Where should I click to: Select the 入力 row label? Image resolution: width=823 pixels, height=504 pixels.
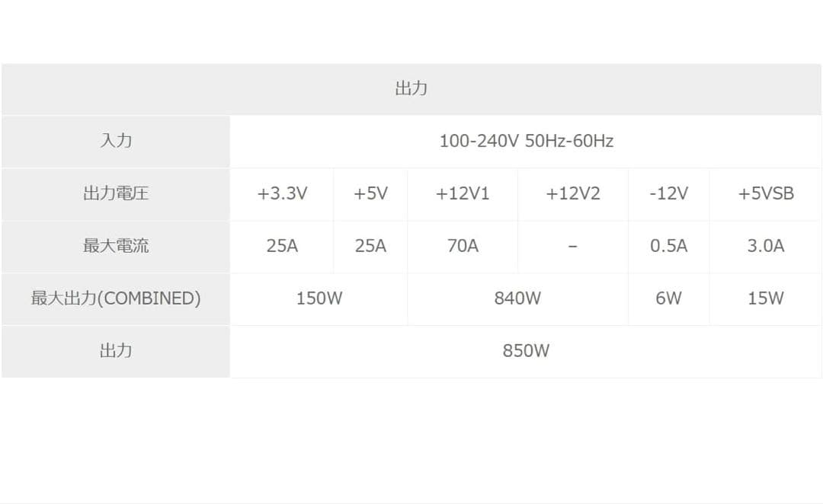[116, 141]
